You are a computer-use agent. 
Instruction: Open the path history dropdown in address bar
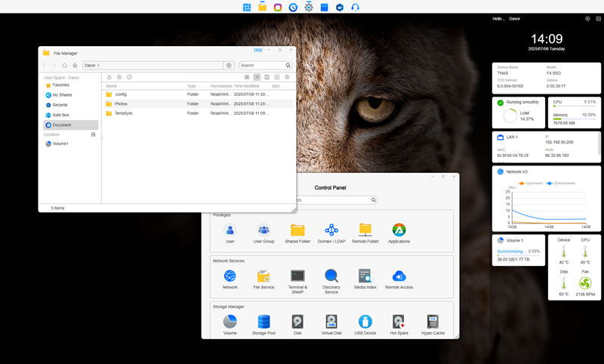point(229,66)
